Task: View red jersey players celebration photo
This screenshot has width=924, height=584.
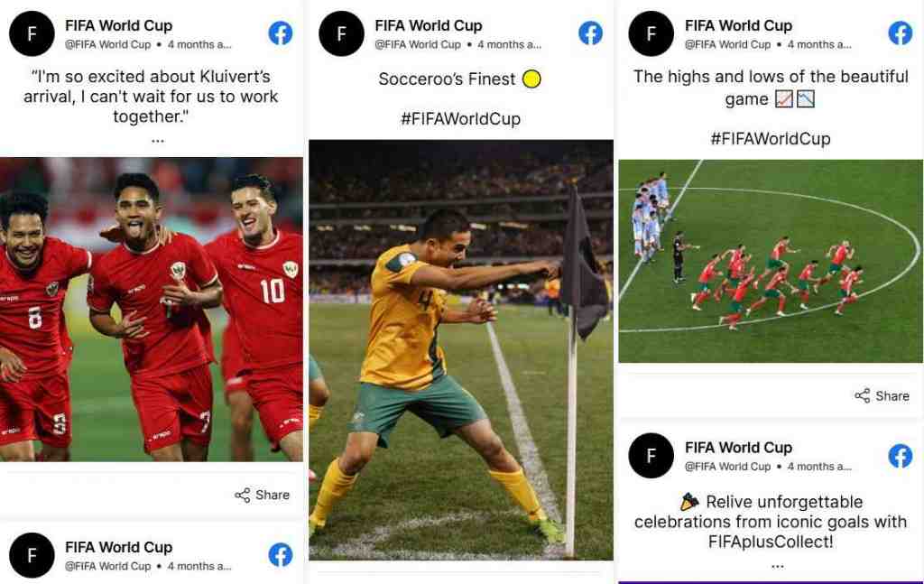Action: pos(152,310)
